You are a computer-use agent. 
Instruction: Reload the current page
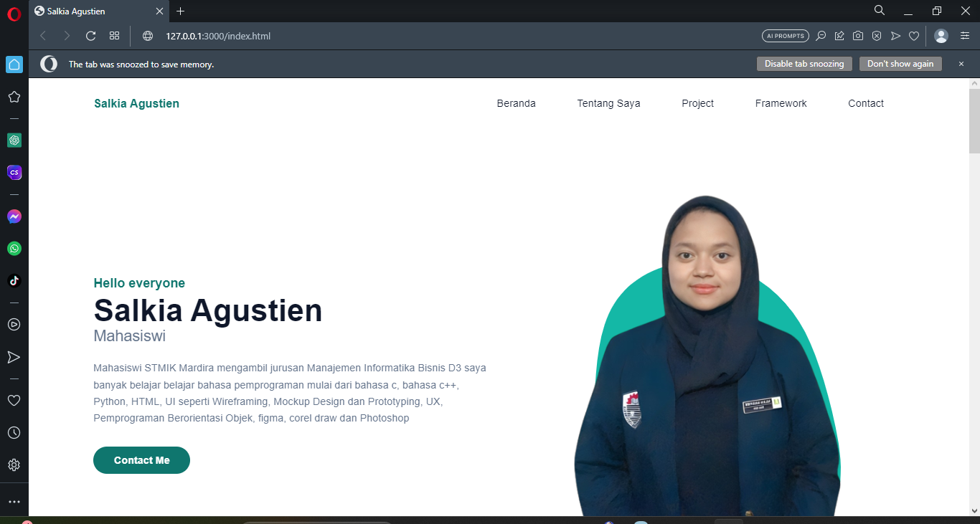coord(90,36)
